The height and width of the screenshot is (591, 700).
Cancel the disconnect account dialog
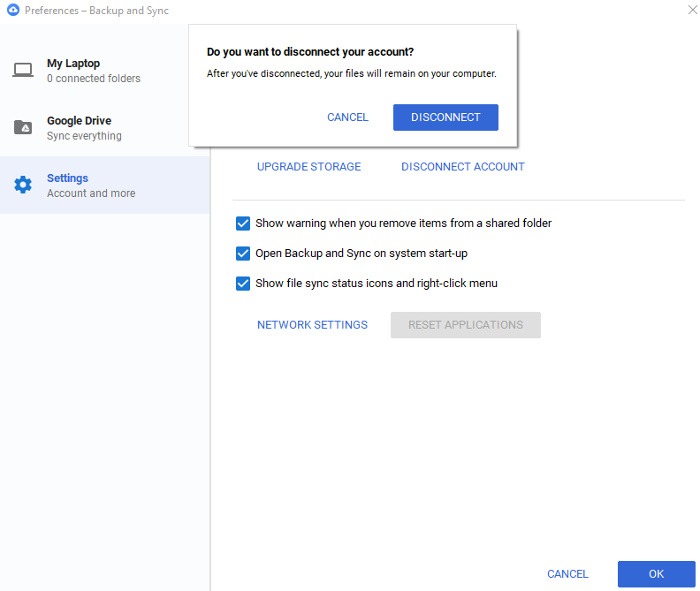pos(348,117)
